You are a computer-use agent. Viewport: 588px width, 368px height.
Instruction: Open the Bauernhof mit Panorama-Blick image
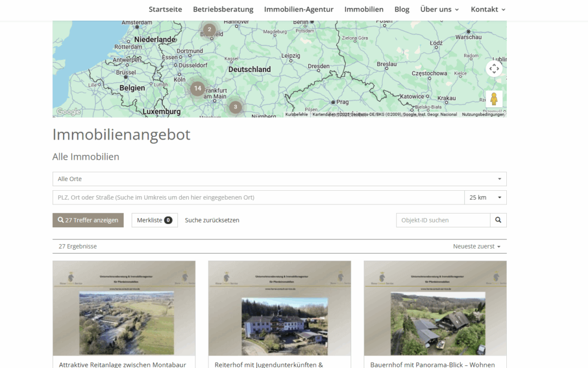tap(435, 308)
